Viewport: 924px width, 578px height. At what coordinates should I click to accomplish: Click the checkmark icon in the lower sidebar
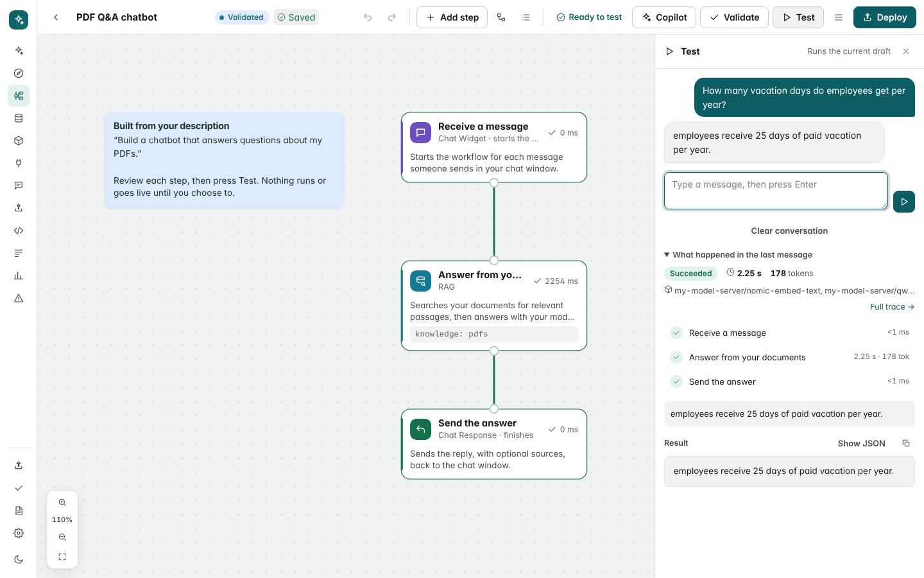point(19,488)
